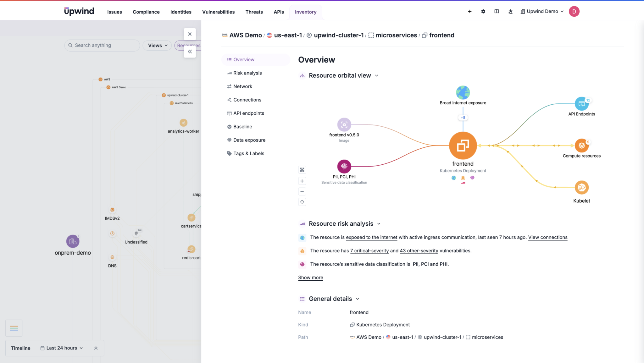Click the fit-to-view icon on the orbital map

[x=302, y=170]
